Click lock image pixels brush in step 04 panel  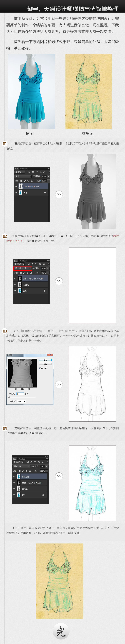click(x=23, y=471)
